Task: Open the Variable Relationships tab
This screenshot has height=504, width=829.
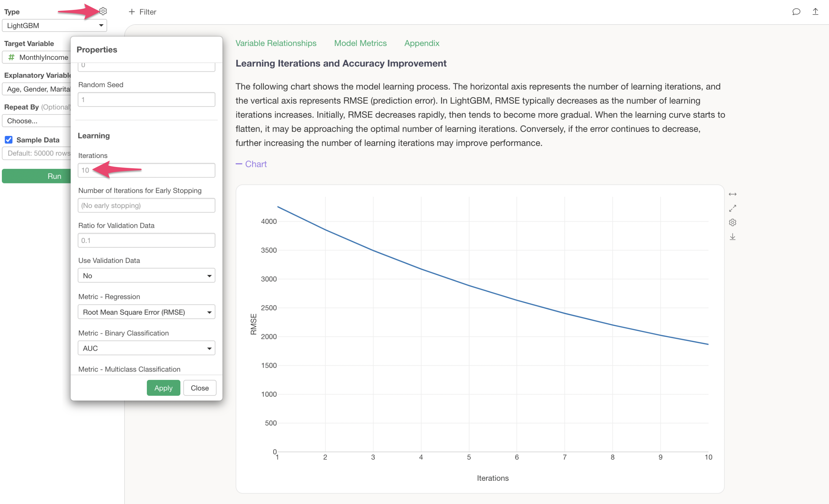Action: 275,43
